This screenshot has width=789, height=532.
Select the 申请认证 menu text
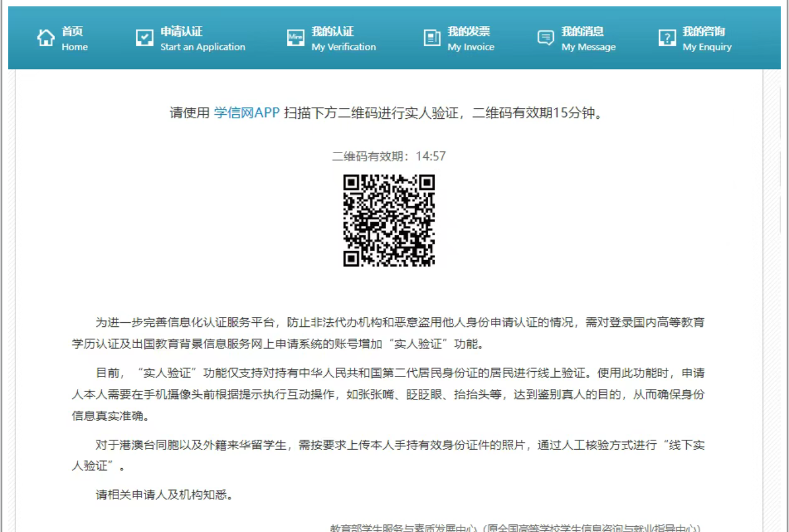(182, 31)
